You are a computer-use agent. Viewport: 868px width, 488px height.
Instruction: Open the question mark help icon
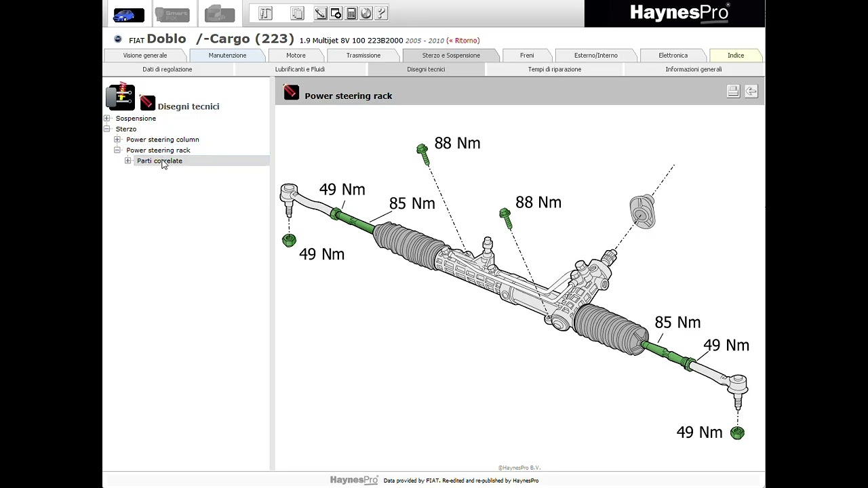[381, 14]
